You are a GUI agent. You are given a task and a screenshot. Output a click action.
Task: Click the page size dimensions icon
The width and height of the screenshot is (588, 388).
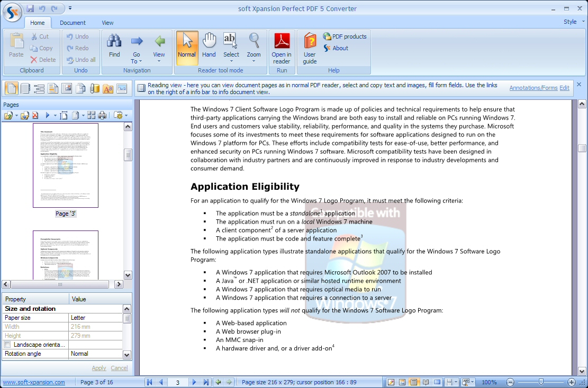pos(64,115)
